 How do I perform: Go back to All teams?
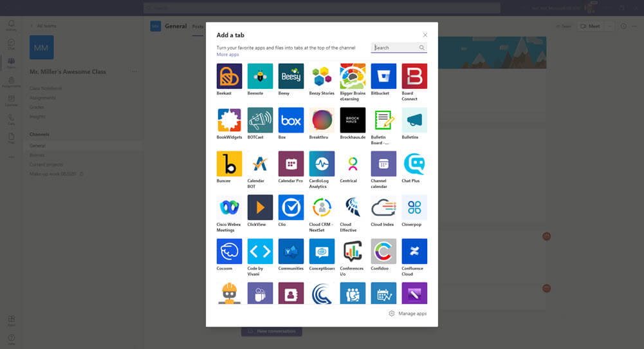coord(43,26)
